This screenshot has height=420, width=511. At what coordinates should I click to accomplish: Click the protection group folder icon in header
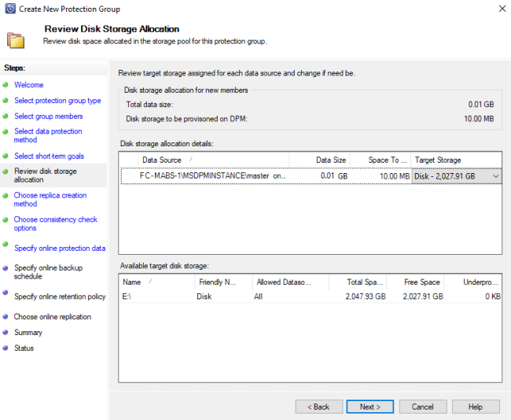click(x=15, y=39)
